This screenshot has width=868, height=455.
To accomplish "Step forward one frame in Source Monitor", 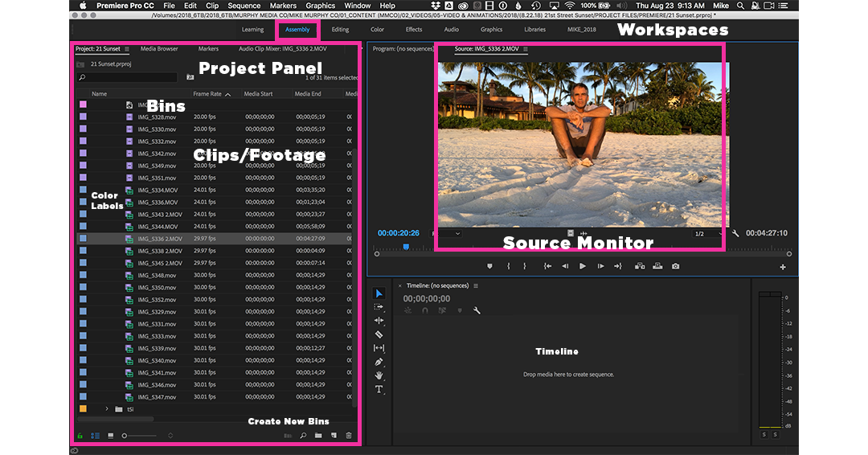I will pos(600,266).
